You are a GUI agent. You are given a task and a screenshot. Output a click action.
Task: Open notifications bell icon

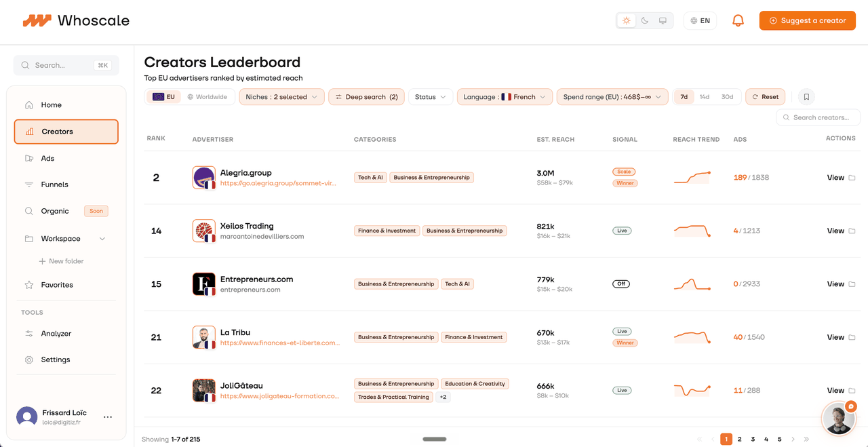(738, 21)
